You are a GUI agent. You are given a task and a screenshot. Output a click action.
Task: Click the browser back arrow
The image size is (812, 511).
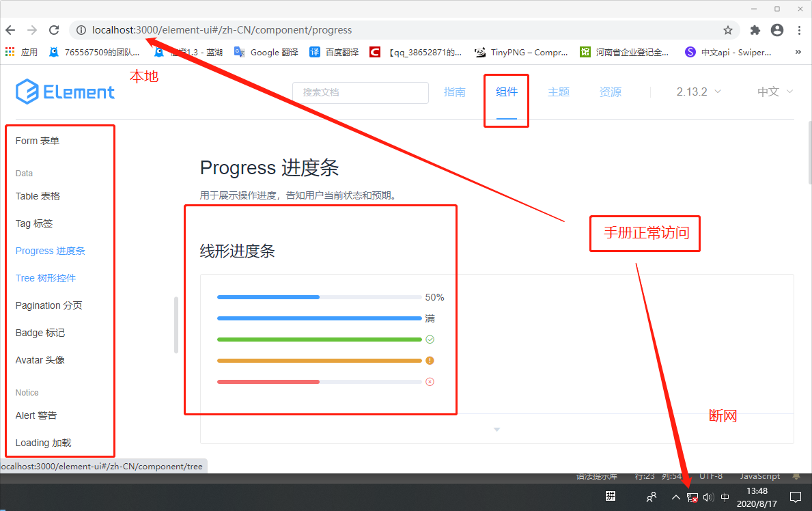coord(10,30)
